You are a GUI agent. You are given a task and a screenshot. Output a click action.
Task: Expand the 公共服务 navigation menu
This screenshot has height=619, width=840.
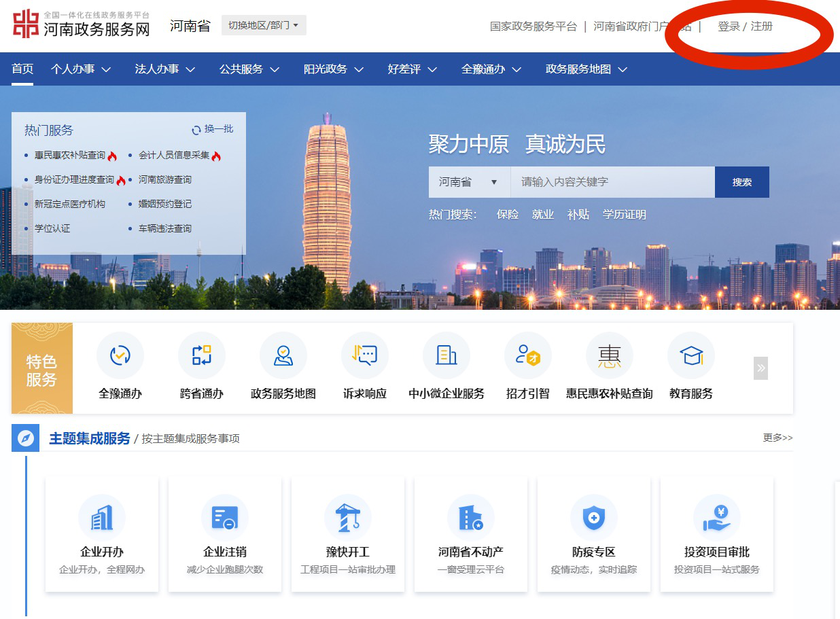tap(249, 69)
